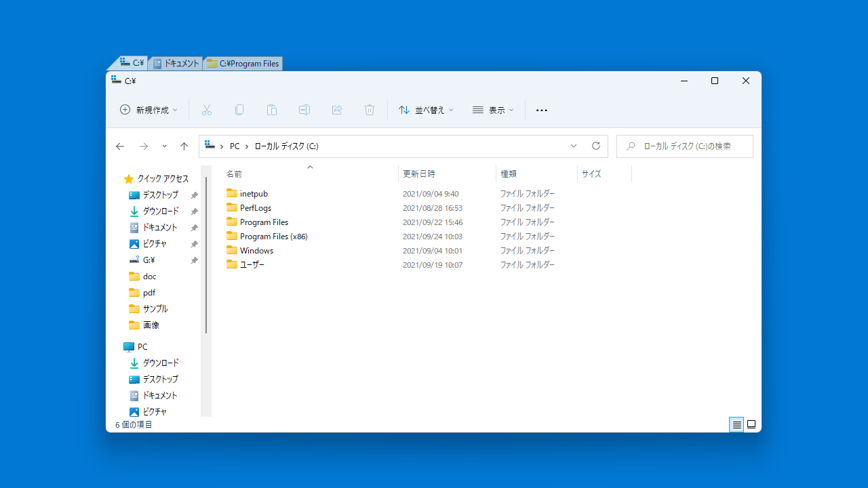Open doc folder in navigation pane

tap(149, 277)
